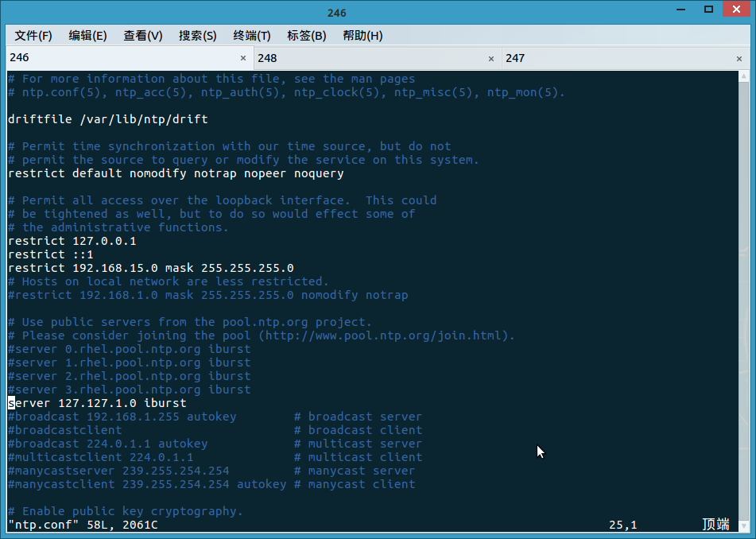Click the '# Permit time synchronization' comment line
Image resolution: width=756 pixels, height=539 pixels.
pos(230,146)
